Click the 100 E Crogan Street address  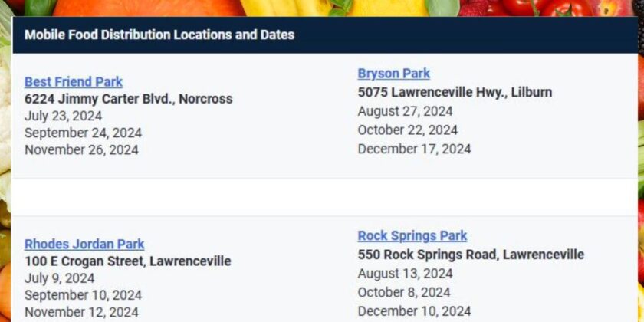click(x=127, y=261)
